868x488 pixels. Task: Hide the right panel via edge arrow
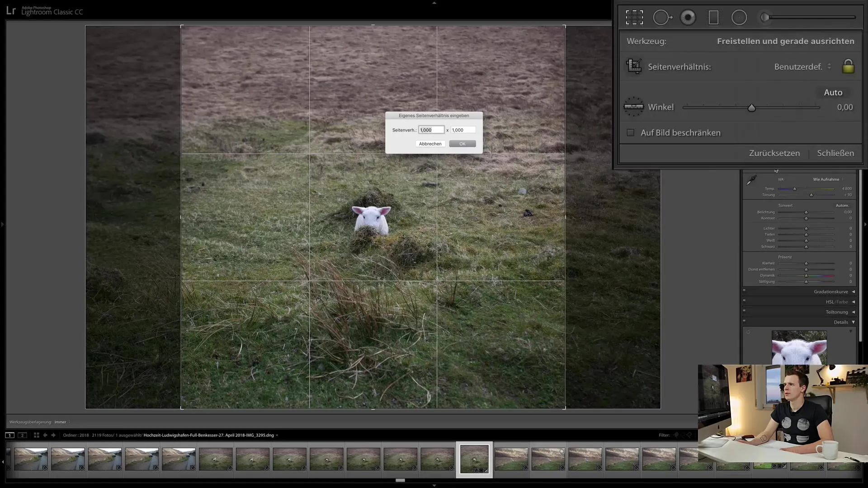pyautogui.click(x=865, y=224)
